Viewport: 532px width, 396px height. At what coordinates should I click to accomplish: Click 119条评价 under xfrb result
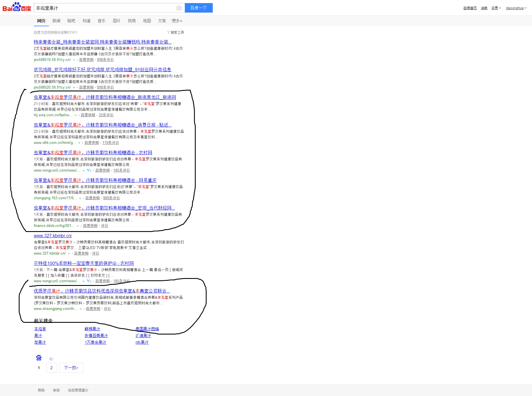[111, 143]
